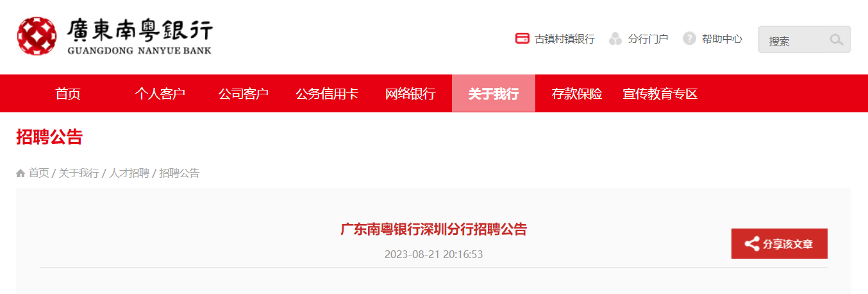Select the 公务信用卡 navigation item
Viewport: 868px width, 294px height.
click(x=327, y=94)
